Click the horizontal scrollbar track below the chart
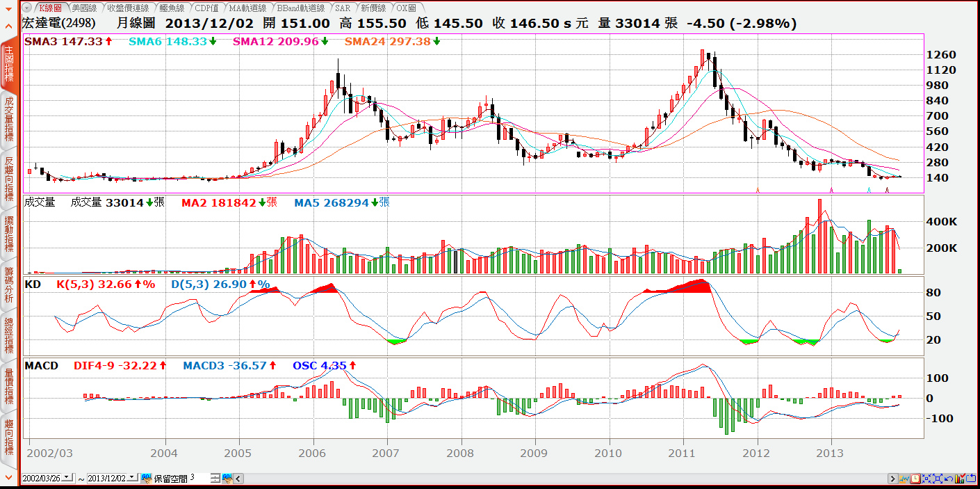Screen dimensions: 980x489 (566, 479)
